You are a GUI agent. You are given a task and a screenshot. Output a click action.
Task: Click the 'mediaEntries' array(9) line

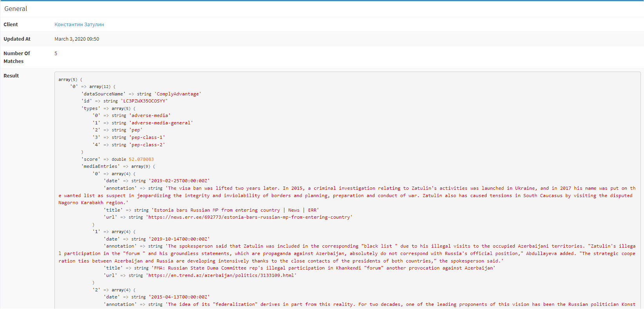click(118, 166)
